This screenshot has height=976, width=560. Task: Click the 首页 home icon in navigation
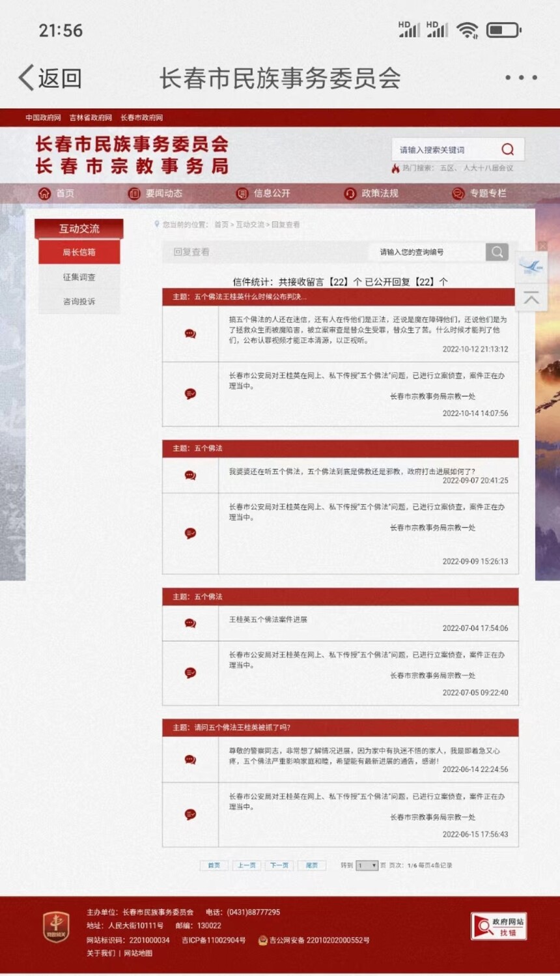[x=44, y=194]
